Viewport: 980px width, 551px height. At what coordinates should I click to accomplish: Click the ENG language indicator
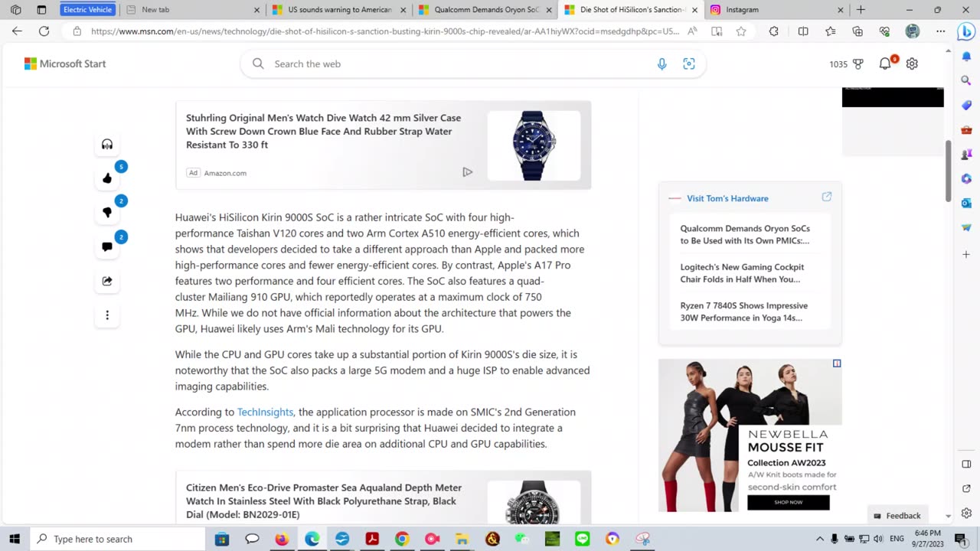click(x=897, y=539)
